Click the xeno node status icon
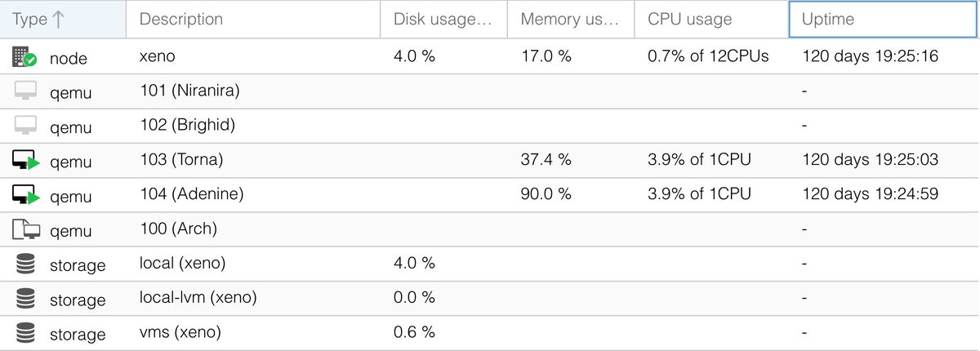Screen dimensions: 980x351 tap(25, 57)
